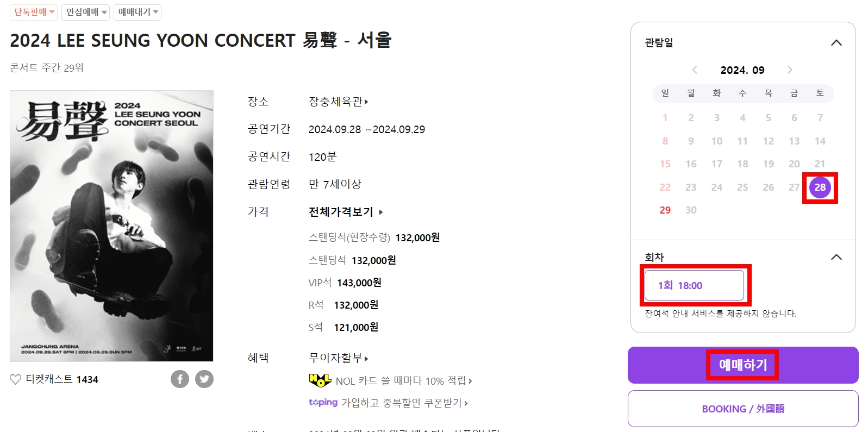This screenshot has height=432, width=868.
Task: Collapse the 관람일 calendar section
Action: point(835,42)
